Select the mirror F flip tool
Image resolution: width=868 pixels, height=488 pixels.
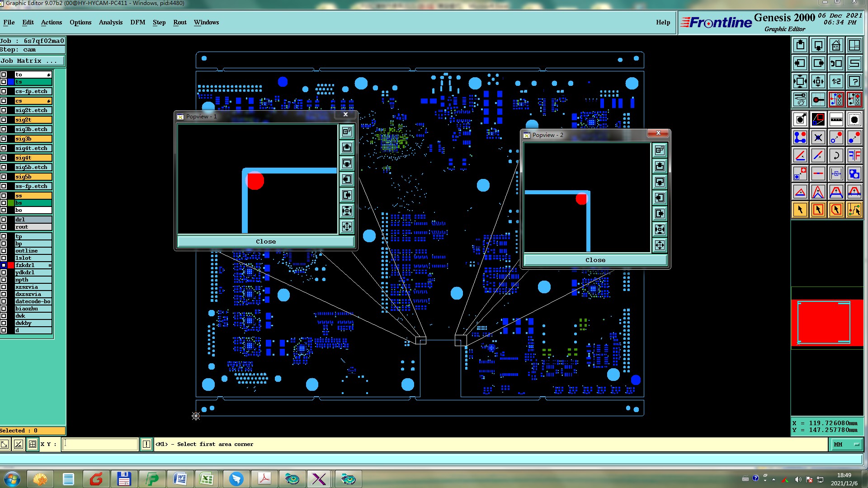pos(854,156)
